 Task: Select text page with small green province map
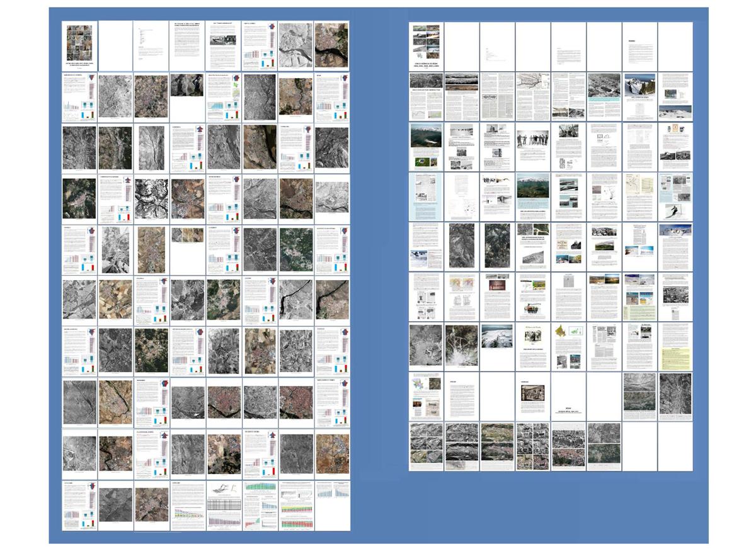pos(224,96)
